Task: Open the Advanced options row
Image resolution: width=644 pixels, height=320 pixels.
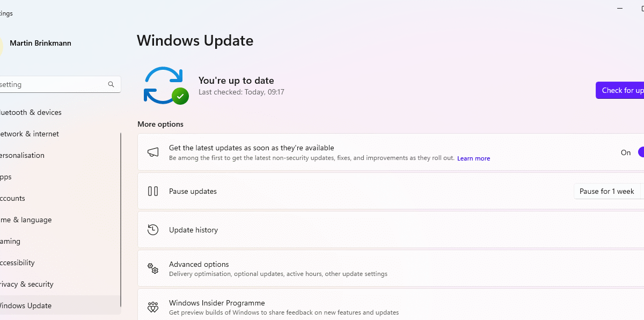Action: pyautogui.click(x=391, y=268)
